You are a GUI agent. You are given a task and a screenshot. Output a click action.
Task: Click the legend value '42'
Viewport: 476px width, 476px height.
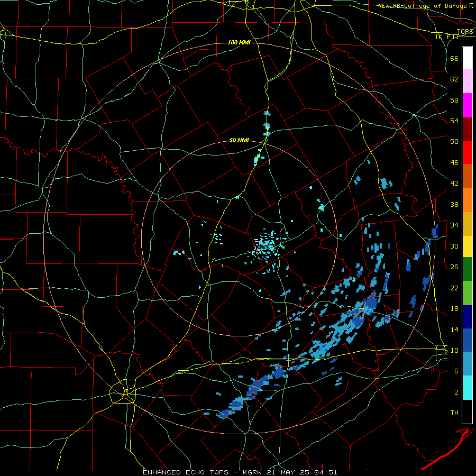(x=454, y=184)
